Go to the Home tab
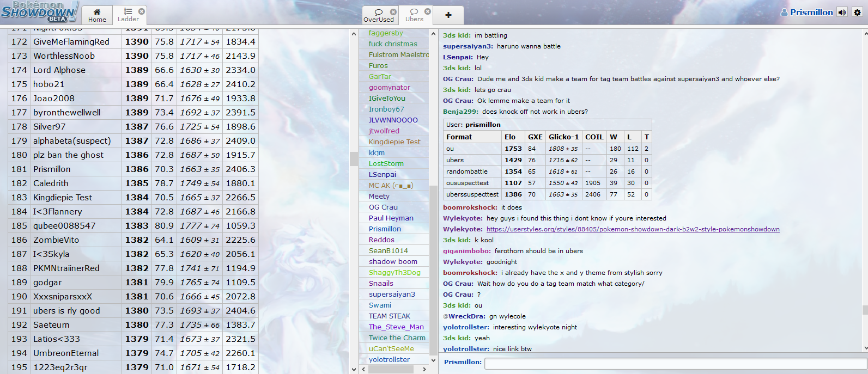The image size is (868, 374). pyautogui.click(x=97, y=15)
